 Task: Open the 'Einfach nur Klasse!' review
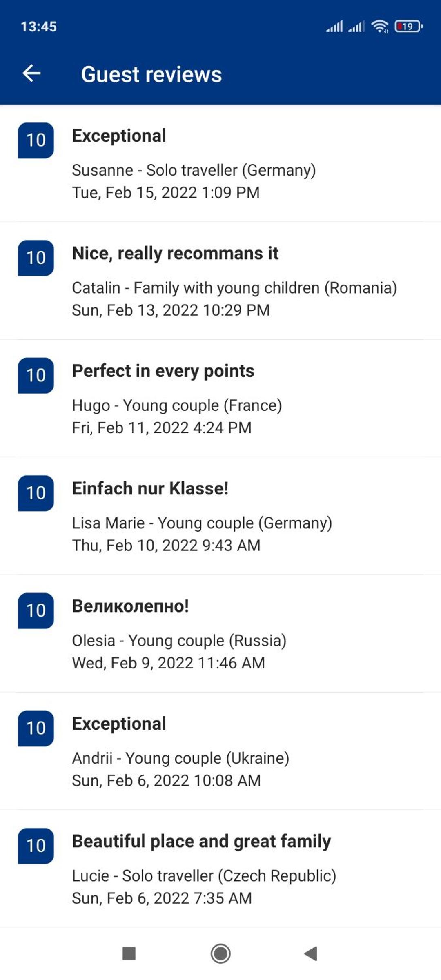tap(220, 516)
